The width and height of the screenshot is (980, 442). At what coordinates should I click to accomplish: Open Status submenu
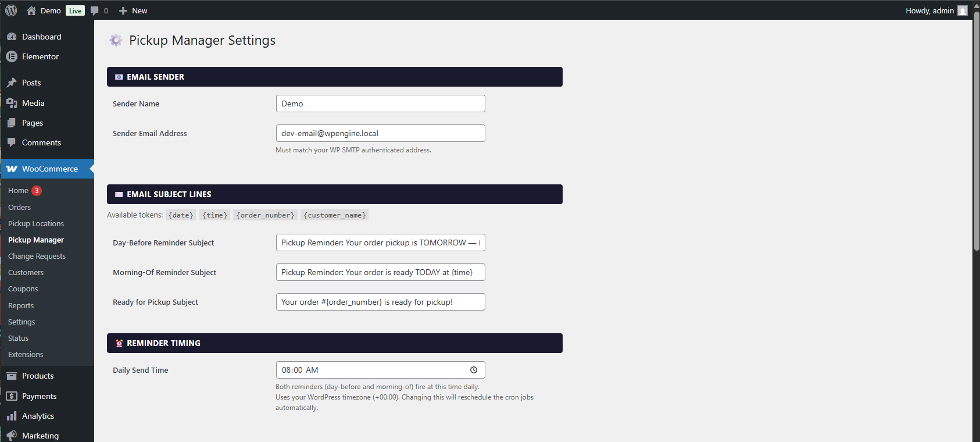pyautogui.click(x=18, y=338)
